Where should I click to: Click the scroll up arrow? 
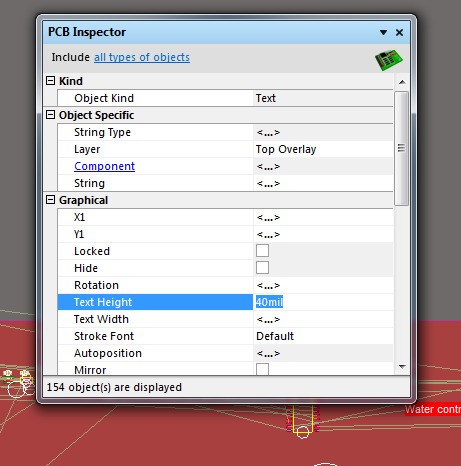[x=402, y=82]
